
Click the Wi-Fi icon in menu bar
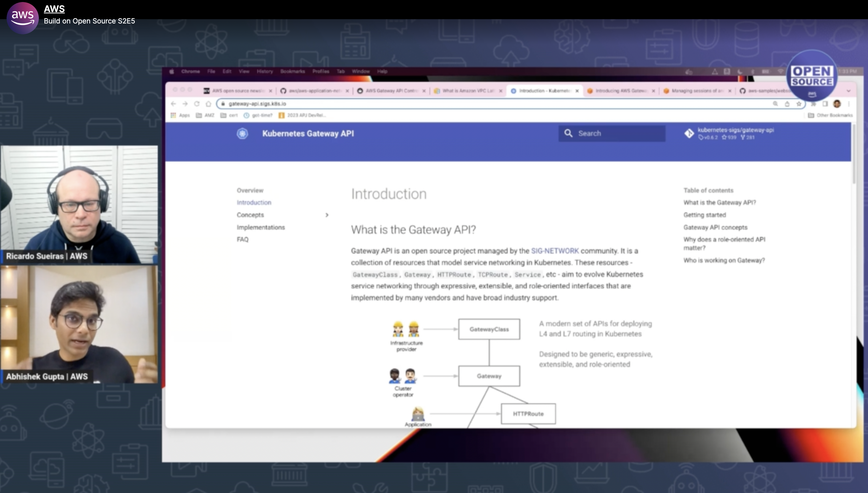pyautogui.click(x=780, y=71)
